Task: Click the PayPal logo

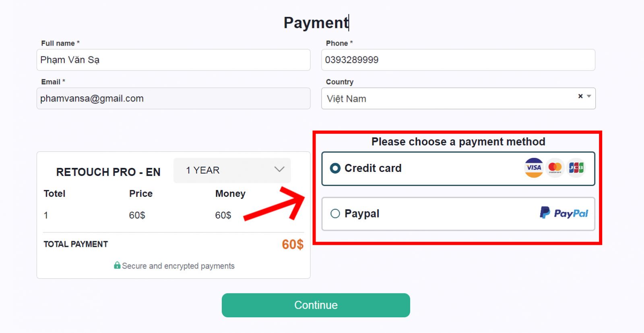Action: pyautogui.click(x=563, y=213)
